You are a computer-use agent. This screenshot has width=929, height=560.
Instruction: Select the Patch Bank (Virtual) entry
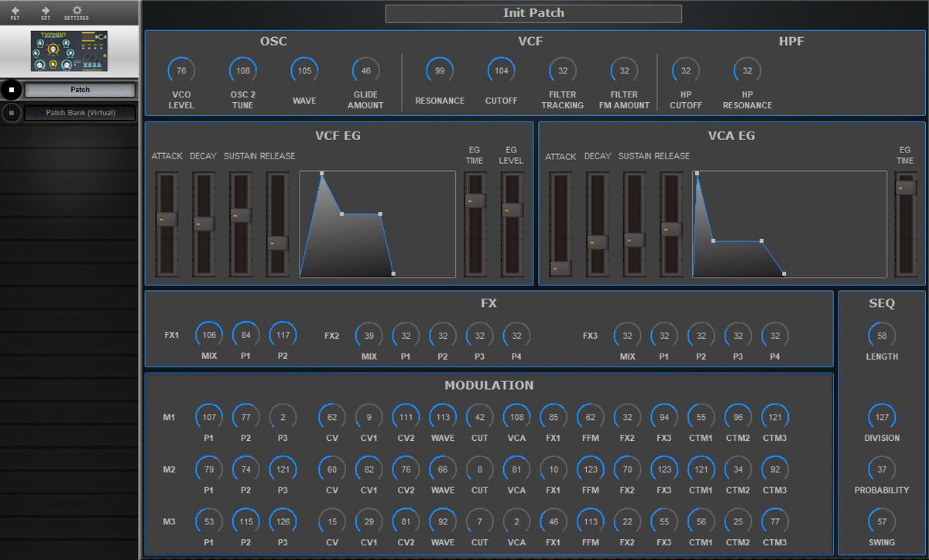80,113
